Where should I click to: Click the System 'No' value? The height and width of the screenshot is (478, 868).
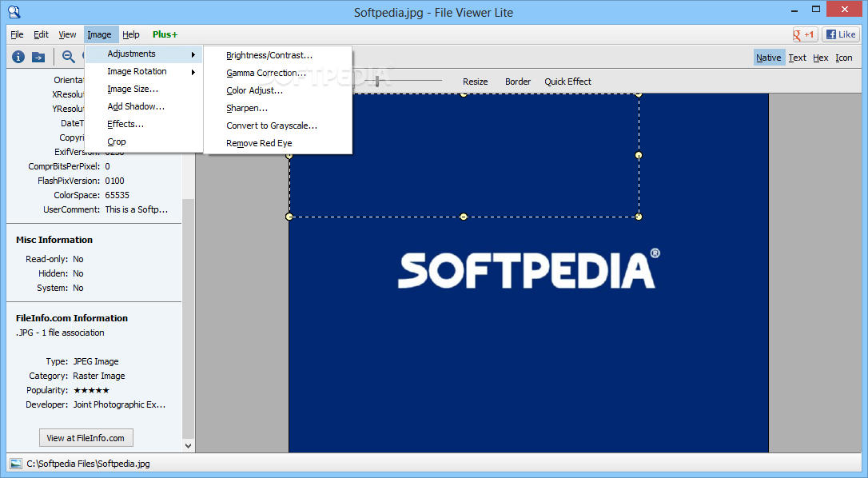tap(78, 288)
